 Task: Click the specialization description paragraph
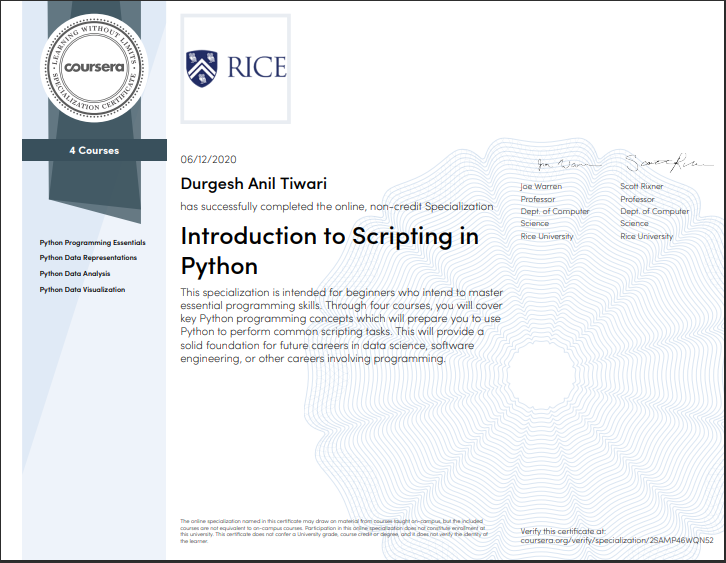pyautogui.click(x=342, y=325)
